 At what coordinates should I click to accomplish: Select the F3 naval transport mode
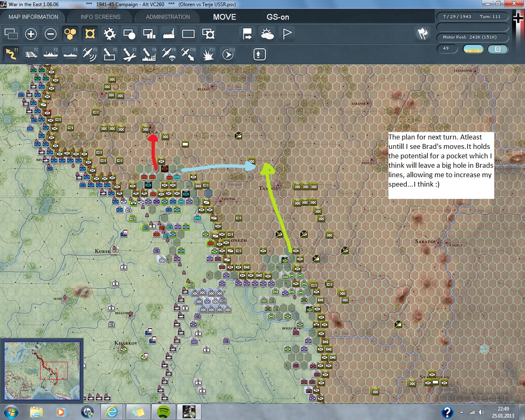tap(50, 54)
